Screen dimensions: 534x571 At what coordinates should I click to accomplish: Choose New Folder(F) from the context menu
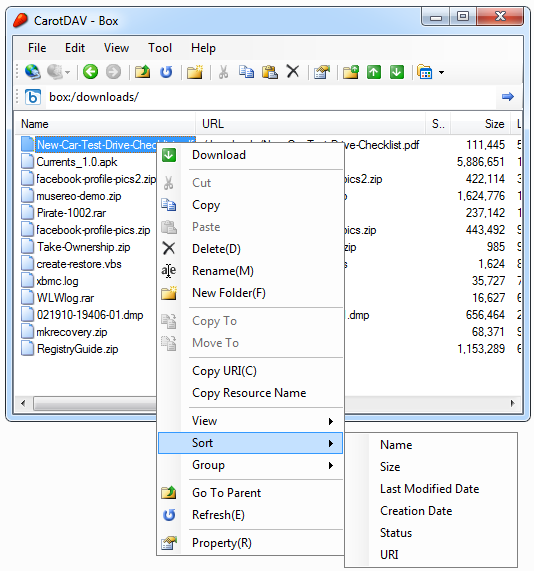pos(250,293)
